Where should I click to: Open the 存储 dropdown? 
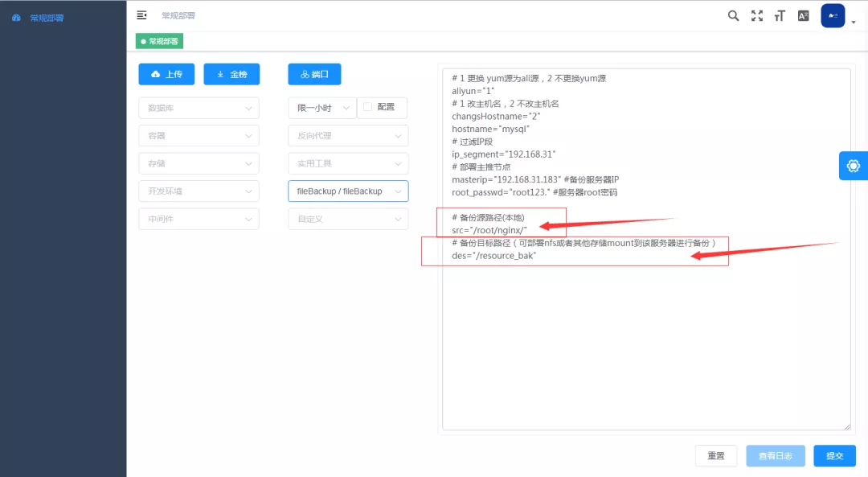tap(199, 163)
